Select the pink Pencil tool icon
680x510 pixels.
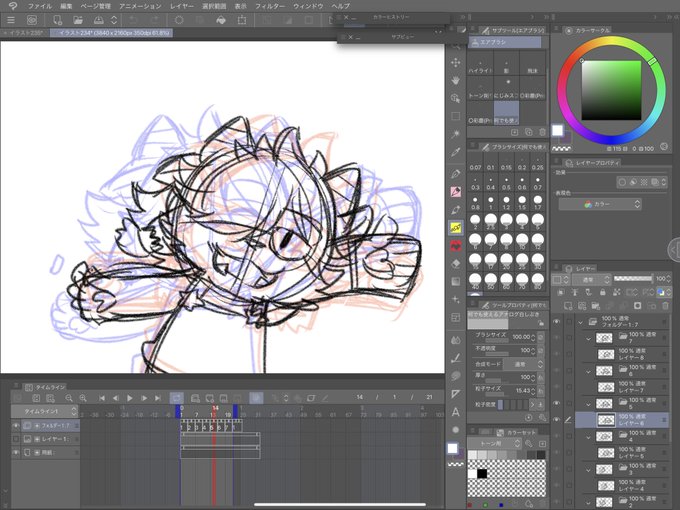pyautogui.click(x=455, y=192)
